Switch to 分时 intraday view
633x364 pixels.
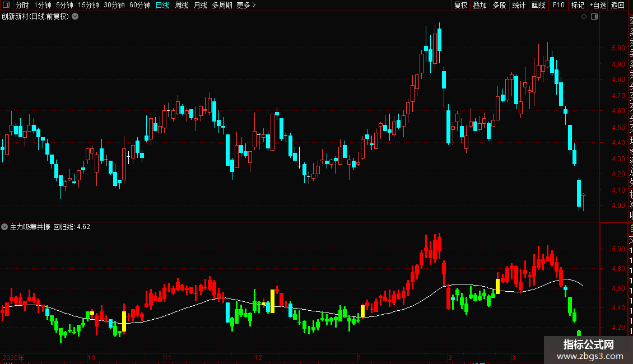pos(22,5)
